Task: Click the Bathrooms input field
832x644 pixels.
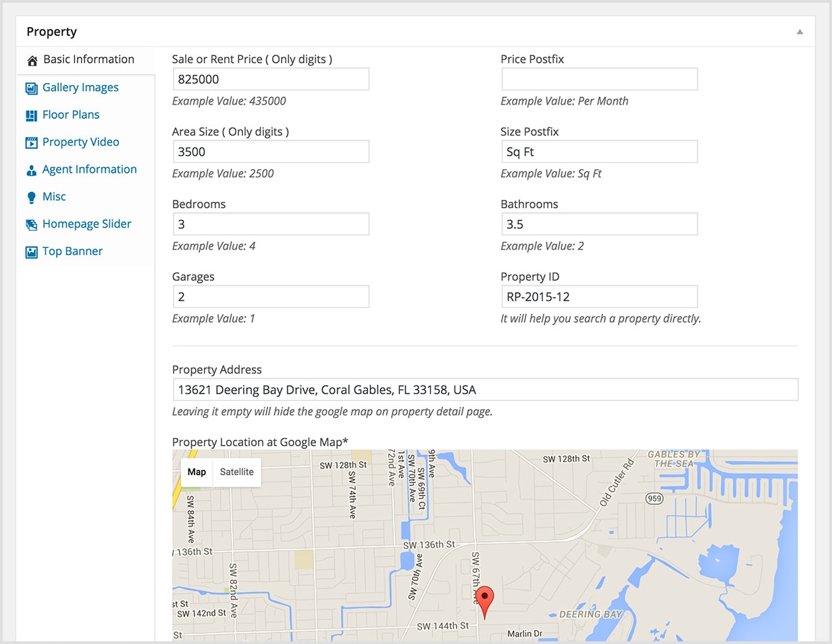Action: [x=599, y=224]
